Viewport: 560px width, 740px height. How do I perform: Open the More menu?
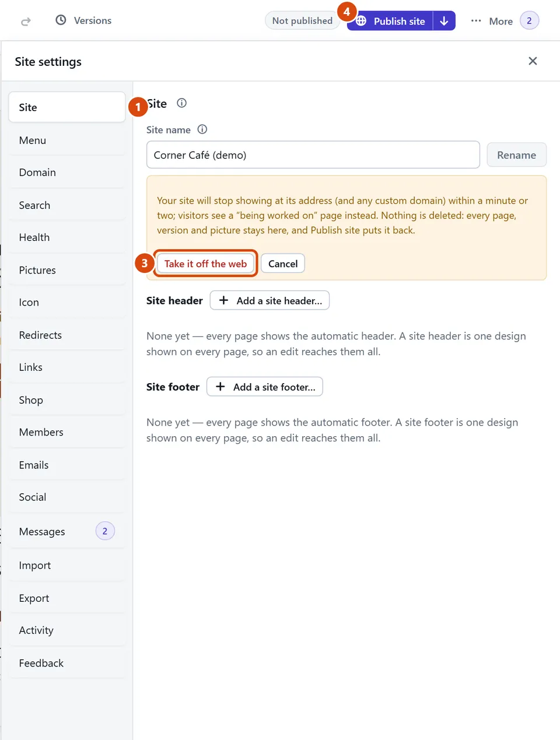(x=492, y=21)
